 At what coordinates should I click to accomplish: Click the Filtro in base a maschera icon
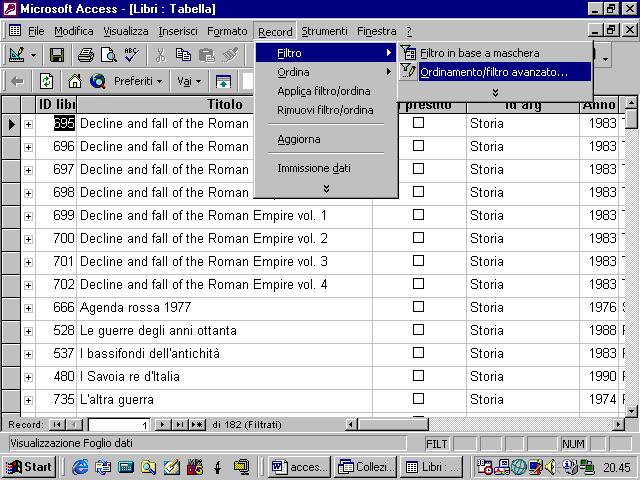coord(408,53)
